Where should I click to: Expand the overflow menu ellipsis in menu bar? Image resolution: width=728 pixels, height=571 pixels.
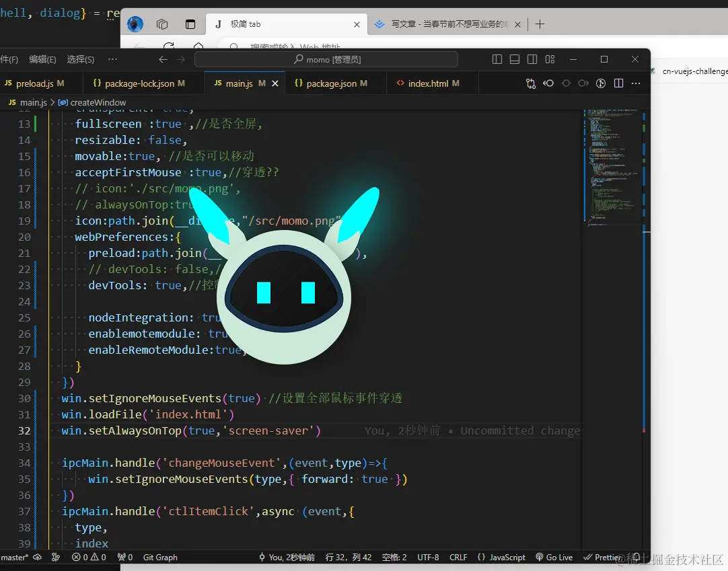click(112, 59)
